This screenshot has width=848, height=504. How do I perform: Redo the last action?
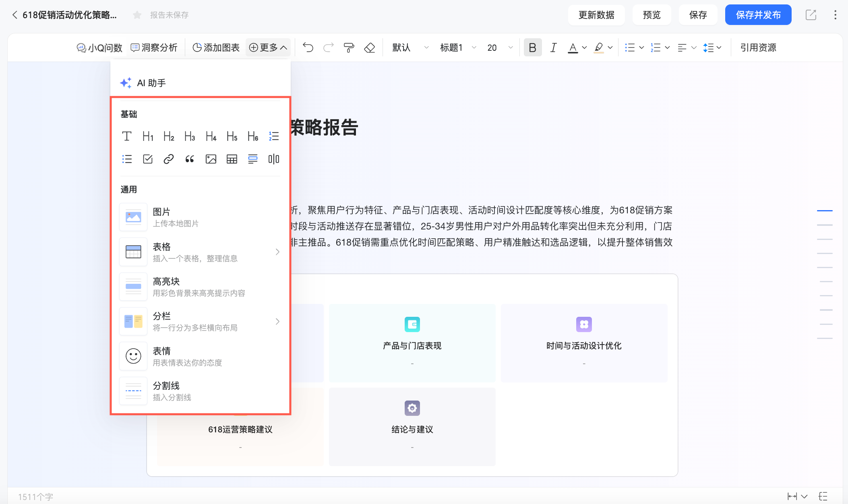(329, 48)
